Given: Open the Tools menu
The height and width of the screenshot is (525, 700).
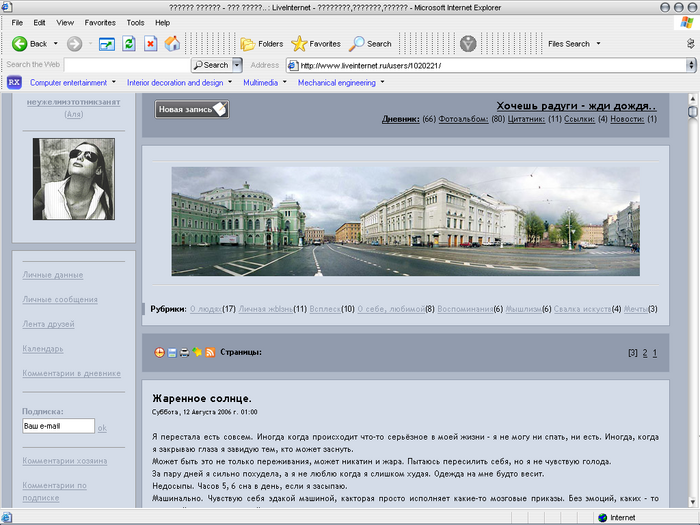Looking at the screenshot, I should click(x=135, y=23).
